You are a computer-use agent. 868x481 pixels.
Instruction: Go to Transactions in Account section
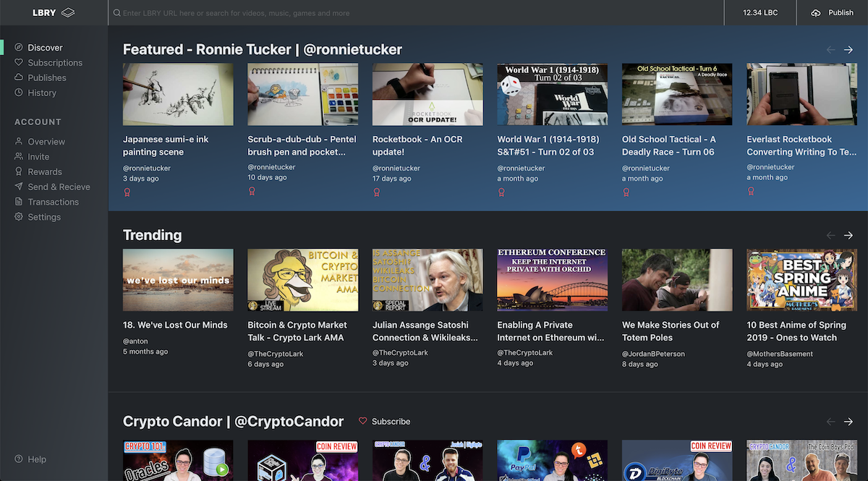[53, 202]
